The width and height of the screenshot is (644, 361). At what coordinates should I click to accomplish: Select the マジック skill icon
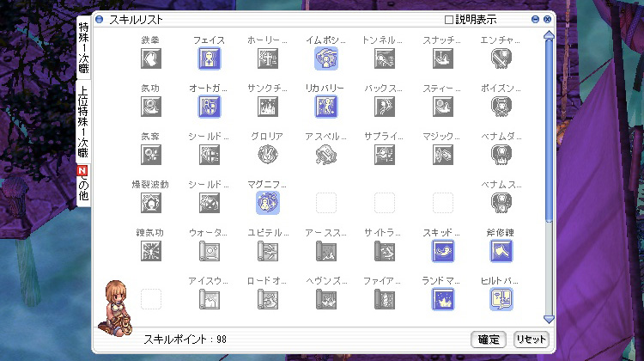tap(443, 155)
